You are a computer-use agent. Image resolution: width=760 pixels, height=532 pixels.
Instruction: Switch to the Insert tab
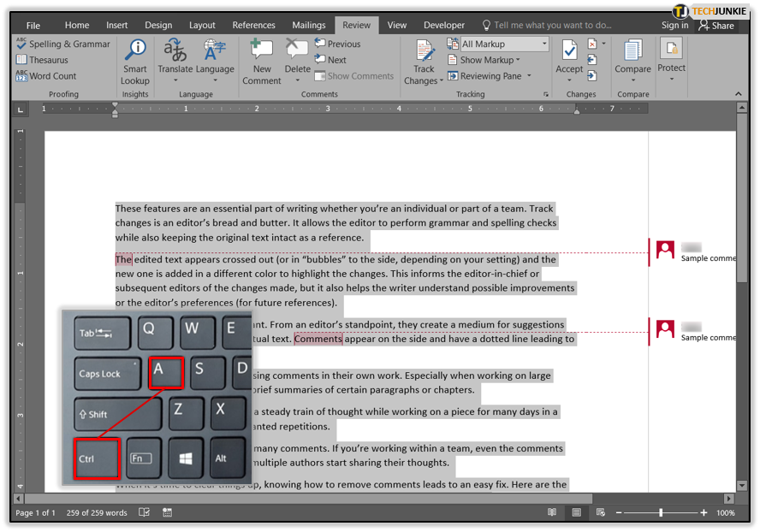116,25
